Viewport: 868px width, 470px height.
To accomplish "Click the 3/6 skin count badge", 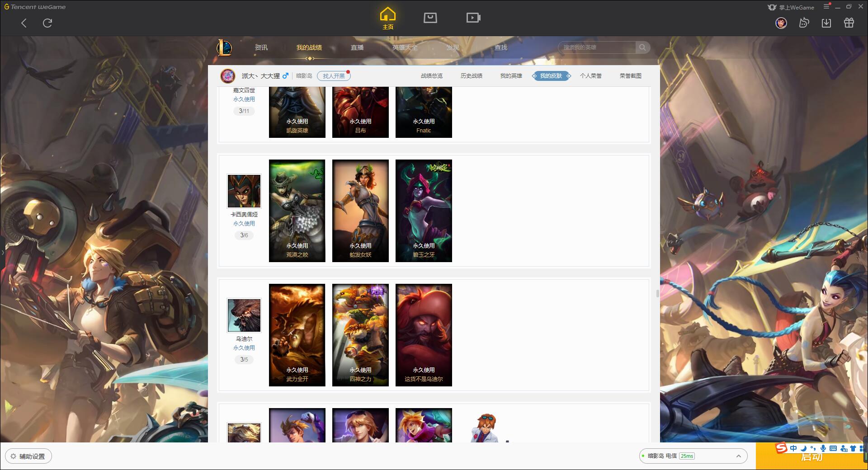I will tap(244, 235).
